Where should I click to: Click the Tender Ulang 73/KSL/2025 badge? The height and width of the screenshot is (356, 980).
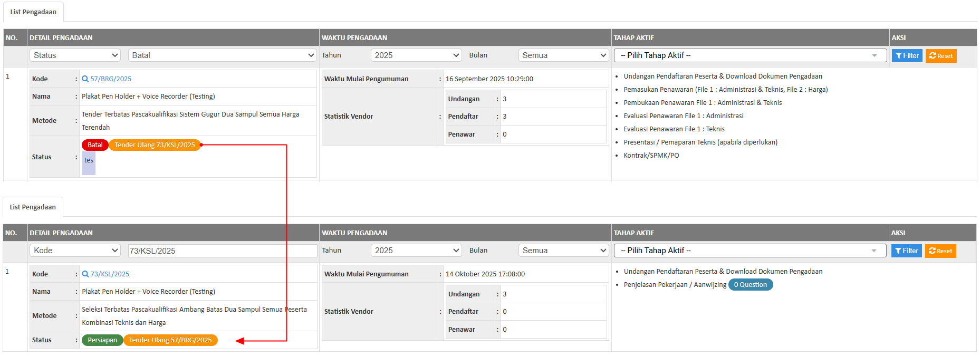155,145
